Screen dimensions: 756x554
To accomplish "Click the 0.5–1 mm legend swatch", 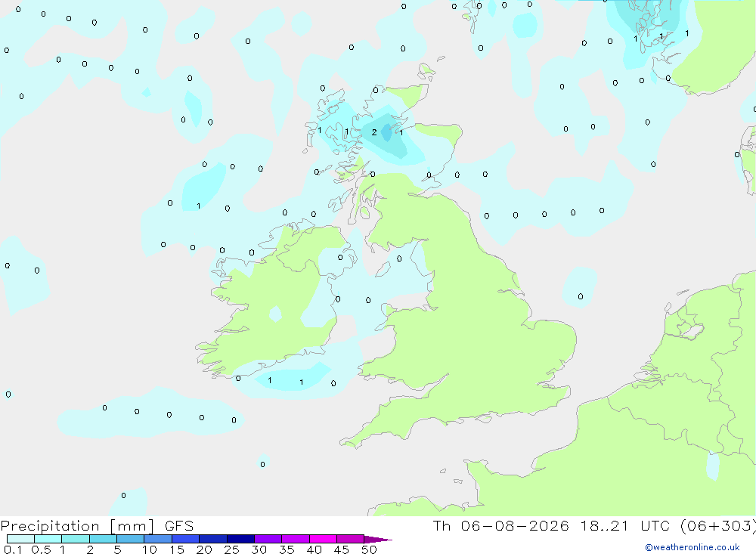I will [48, 539].
